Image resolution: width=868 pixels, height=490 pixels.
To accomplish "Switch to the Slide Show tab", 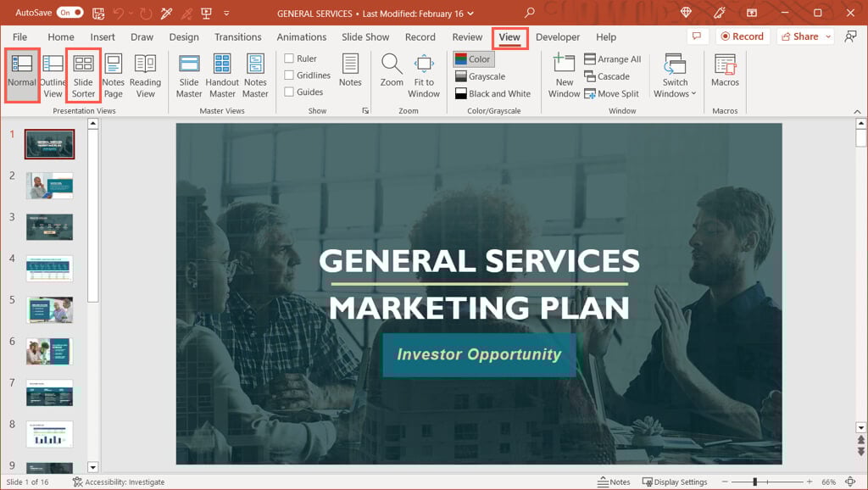I will [365, 37].
